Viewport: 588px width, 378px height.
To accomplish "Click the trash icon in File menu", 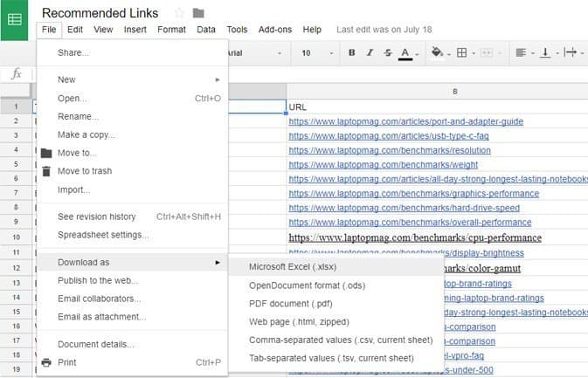I will click(x=46, y=171).
